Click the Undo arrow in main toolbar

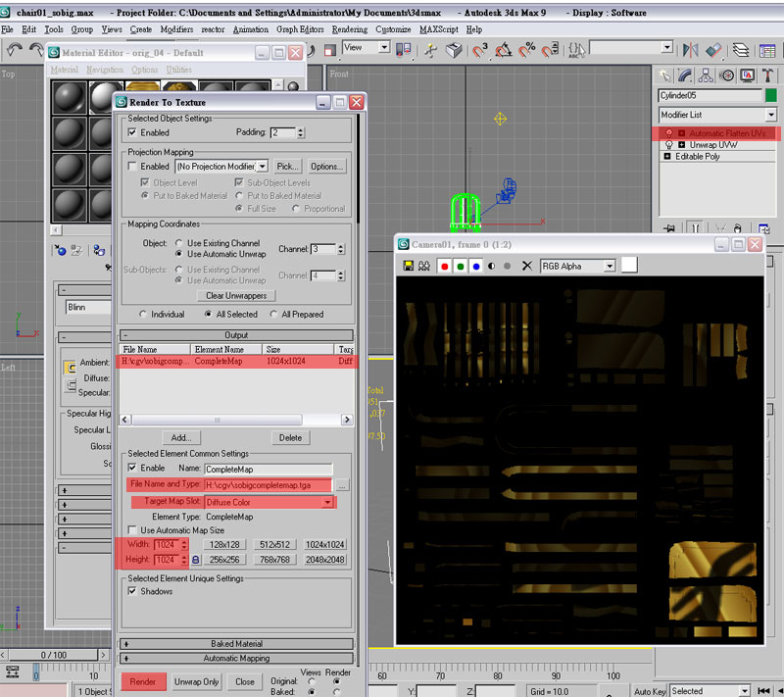[x=15, y=50]
